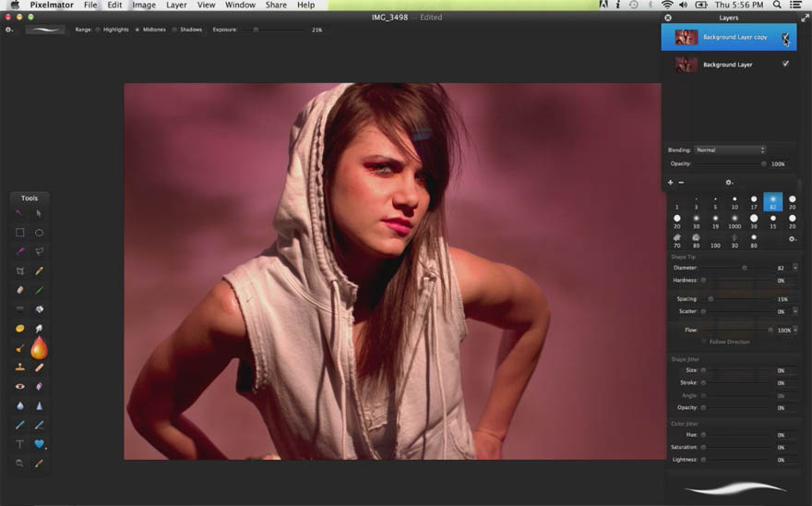The image size is (812, 506).
Task: Pick the 70 textured brush preset
Action: pos(677,241)
